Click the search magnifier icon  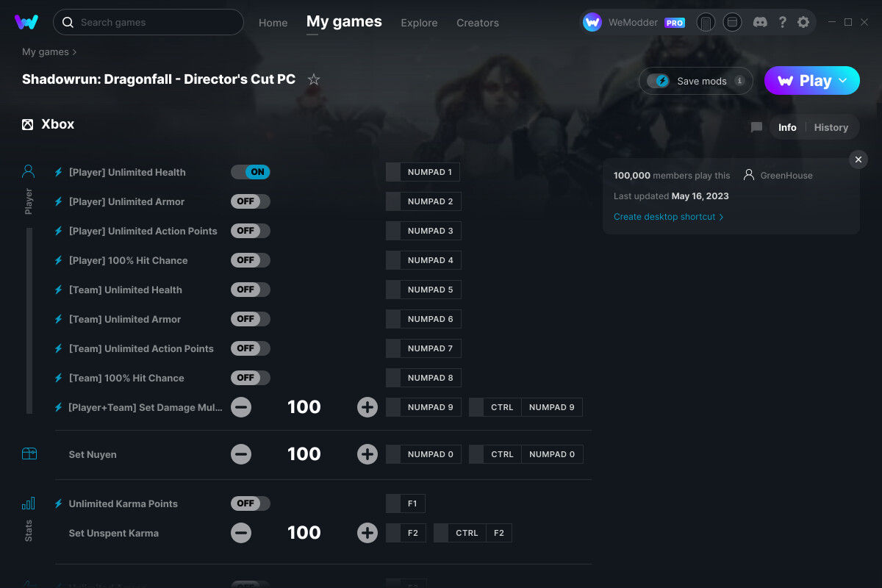tap(68, 22)
